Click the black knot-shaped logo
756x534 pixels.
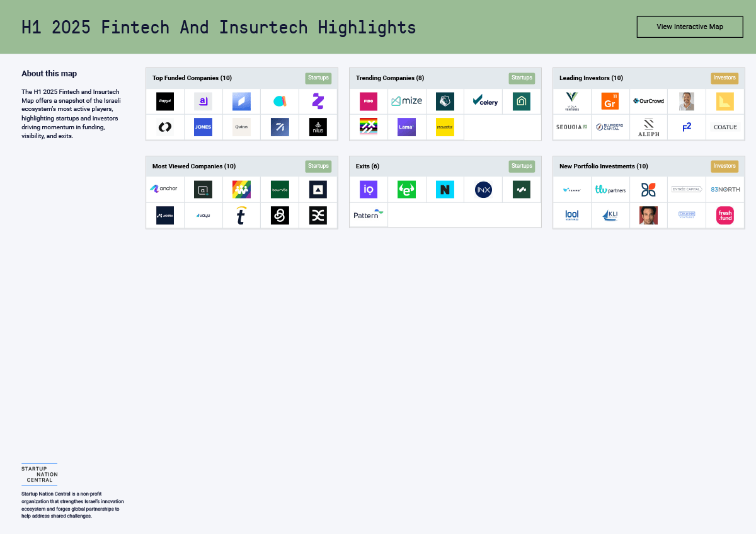[280, 215]
